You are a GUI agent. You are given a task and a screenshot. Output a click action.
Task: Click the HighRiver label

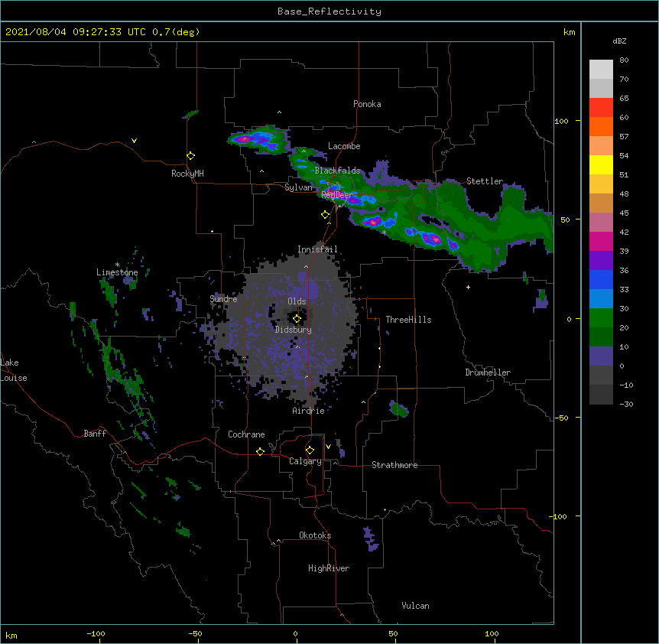click(x=329, y=568)
